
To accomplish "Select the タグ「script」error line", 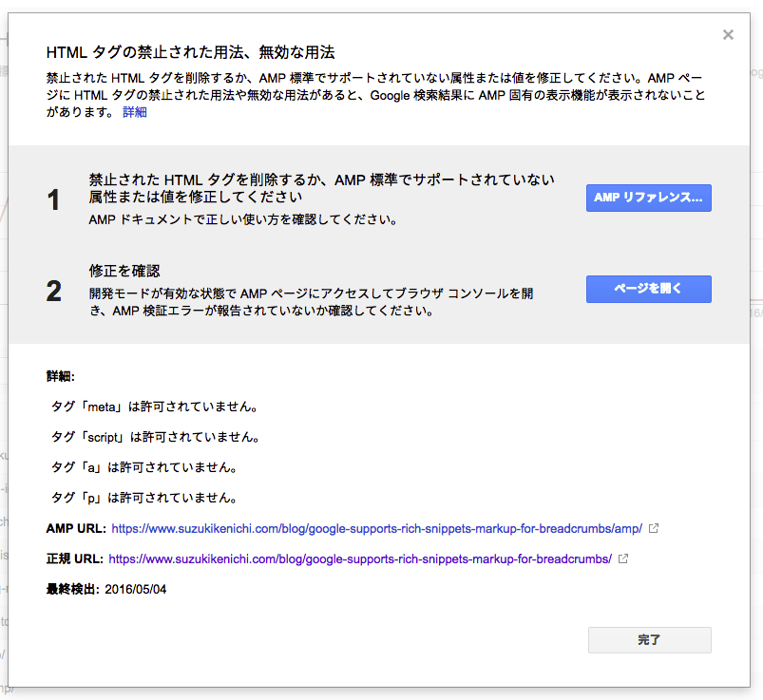I will pos(156,437).
